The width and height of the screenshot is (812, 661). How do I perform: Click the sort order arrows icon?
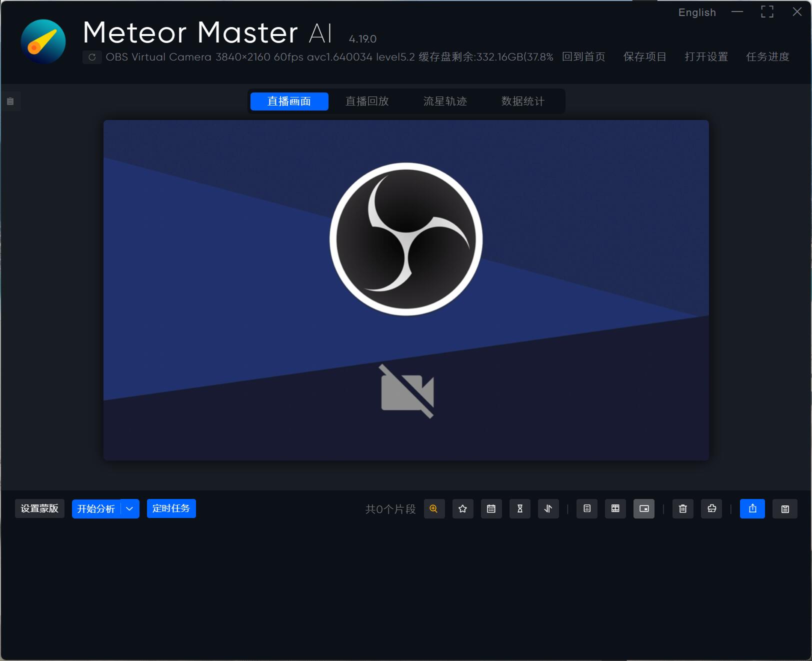(548, 508)
